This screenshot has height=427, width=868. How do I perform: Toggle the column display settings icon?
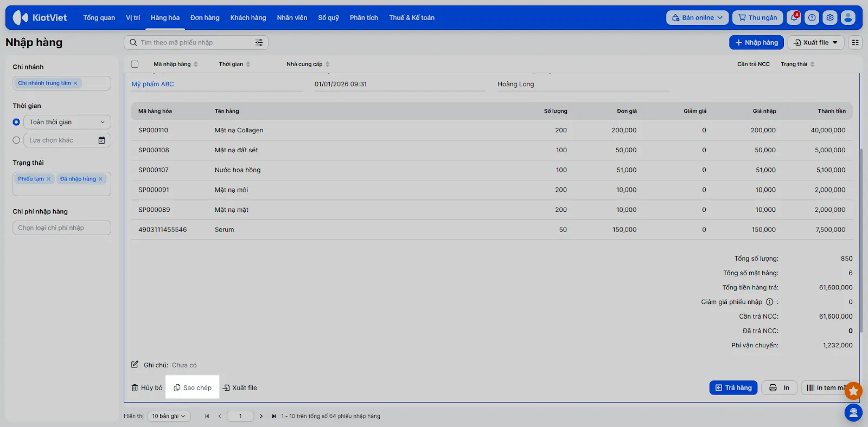coord(856,43)
